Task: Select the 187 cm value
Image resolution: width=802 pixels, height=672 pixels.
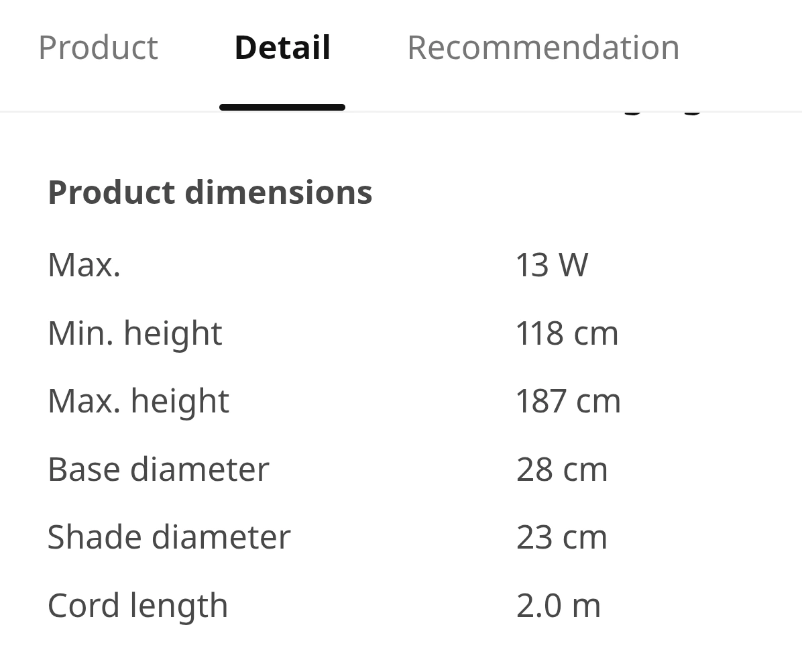Action: [x=568, y=401]
